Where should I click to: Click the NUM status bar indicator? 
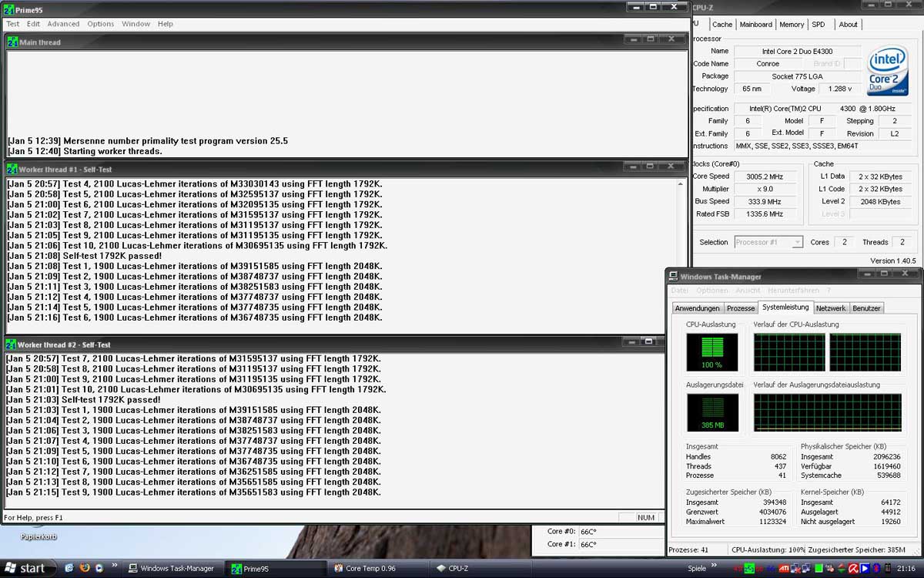(646, 518)
